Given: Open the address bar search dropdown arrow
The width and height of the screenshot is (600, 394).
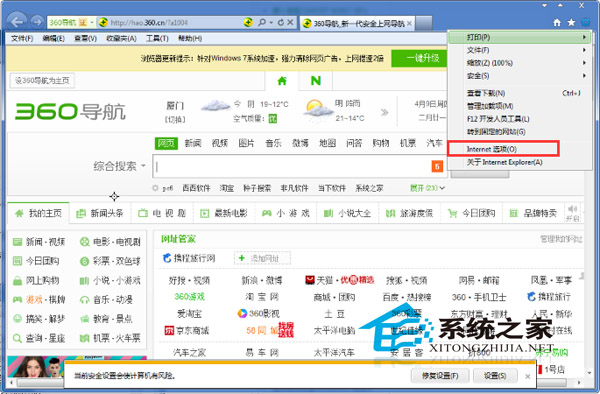Looking at the screenshot, I should click(271, 23).
